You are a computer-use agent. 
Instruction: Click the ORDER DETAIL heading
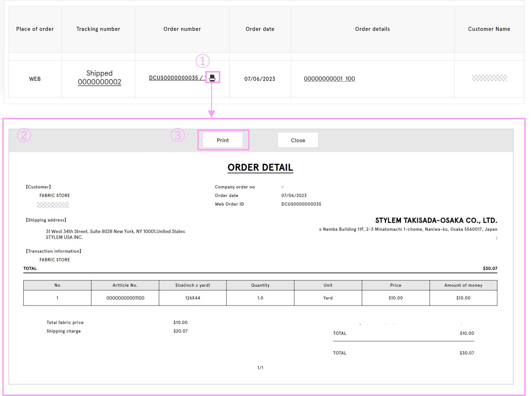260,167
